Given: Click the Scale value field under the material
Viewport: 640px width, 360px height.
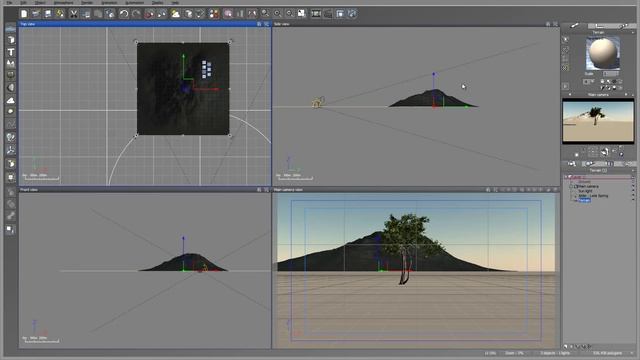Looking at the screenshot, I should coord(611,74).
